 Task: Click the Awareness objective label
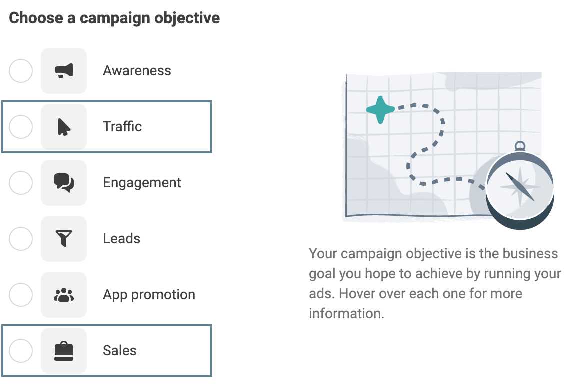[136, 70]
